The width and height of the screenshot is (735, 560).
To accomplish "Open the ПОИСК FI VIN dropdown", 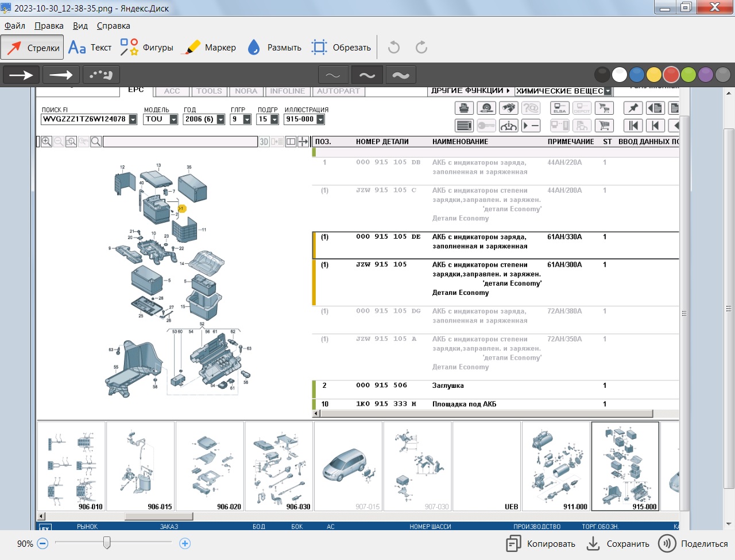I will point(133,119).
